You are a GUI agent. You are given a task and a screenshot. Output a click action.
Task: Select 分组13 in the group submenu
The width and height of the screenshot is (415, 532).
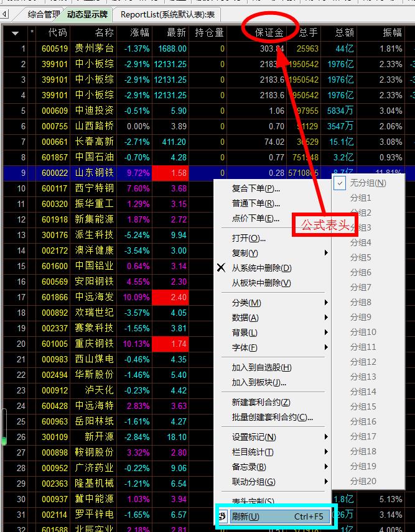363,377
